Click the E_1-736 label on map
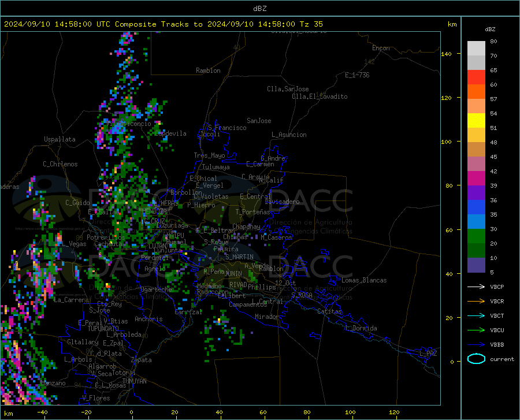The image size is (520, 420). click(357, 75)
